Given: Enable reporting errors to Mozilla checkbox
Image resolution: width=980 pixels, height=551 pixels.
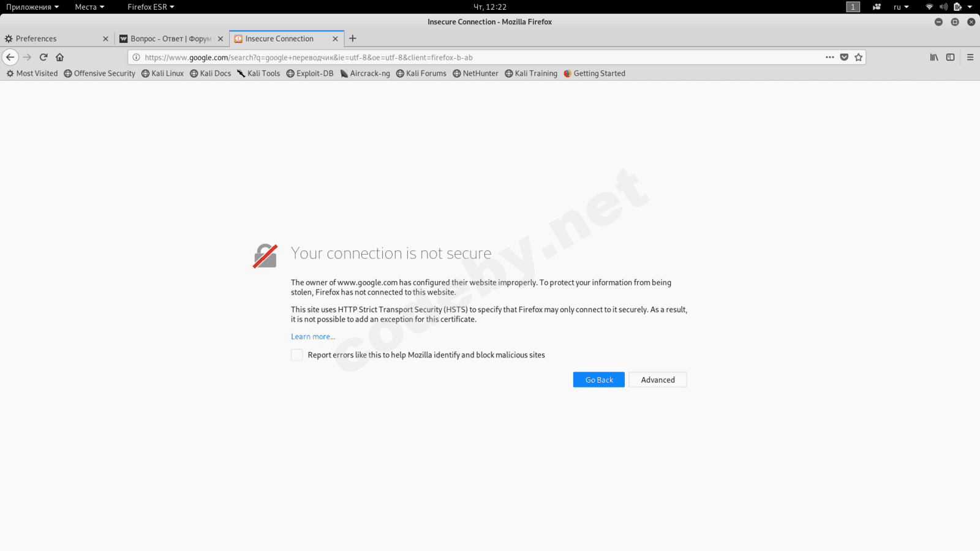Looking at the screenshot, I should [x=297, y=355].
